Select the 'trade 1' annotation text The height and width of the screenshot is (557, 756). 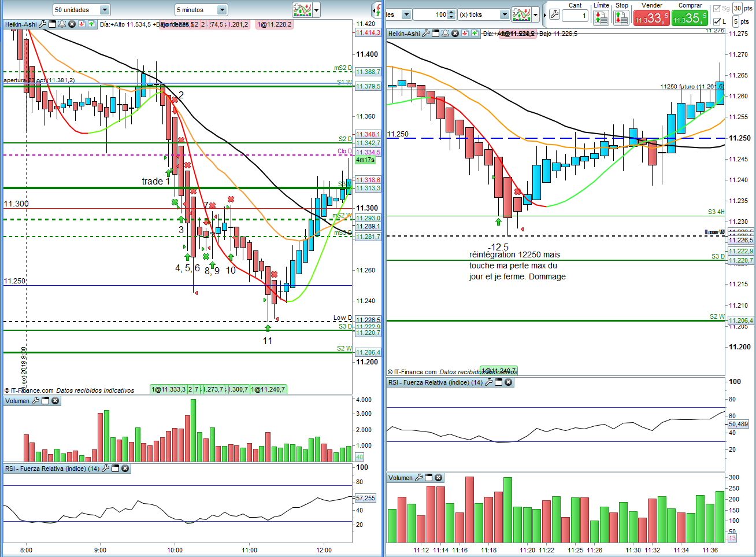click(156, 182)
